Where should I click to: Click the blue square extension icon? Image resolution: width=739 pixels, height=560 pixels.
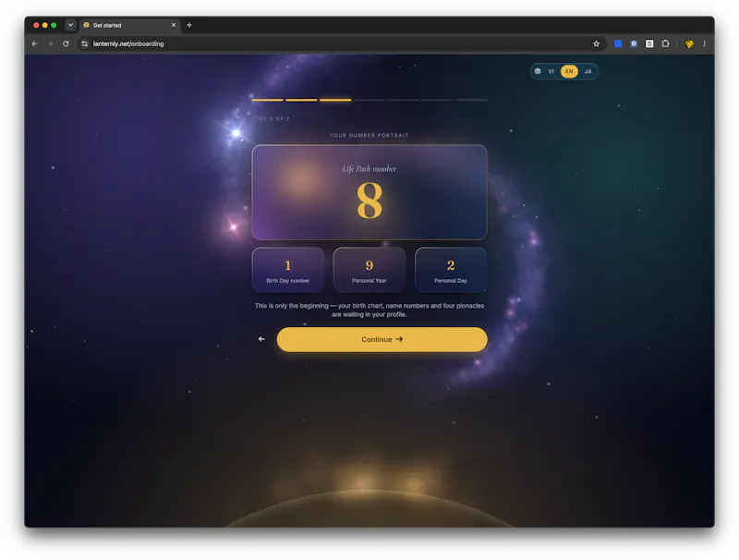[x=618, y=43]
